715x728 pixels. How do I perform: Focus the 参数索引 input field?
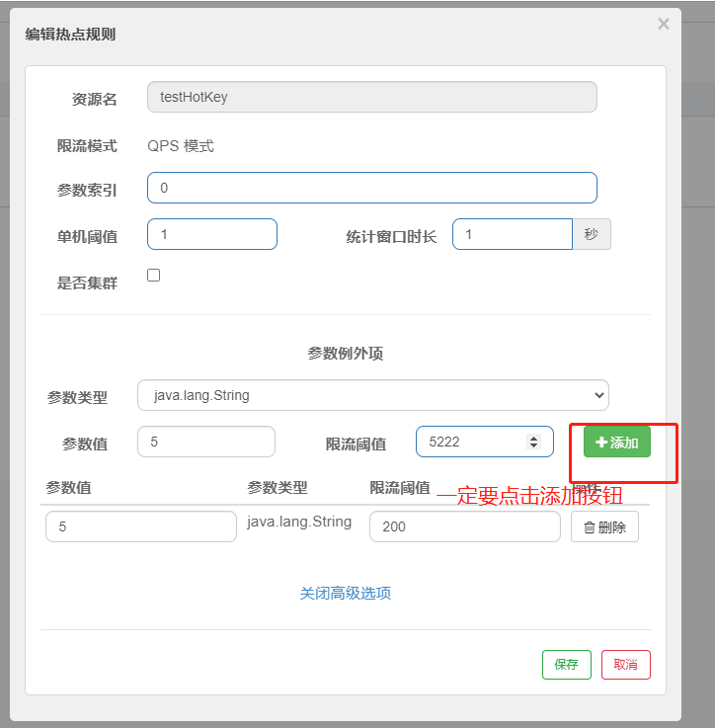(372, 188)
